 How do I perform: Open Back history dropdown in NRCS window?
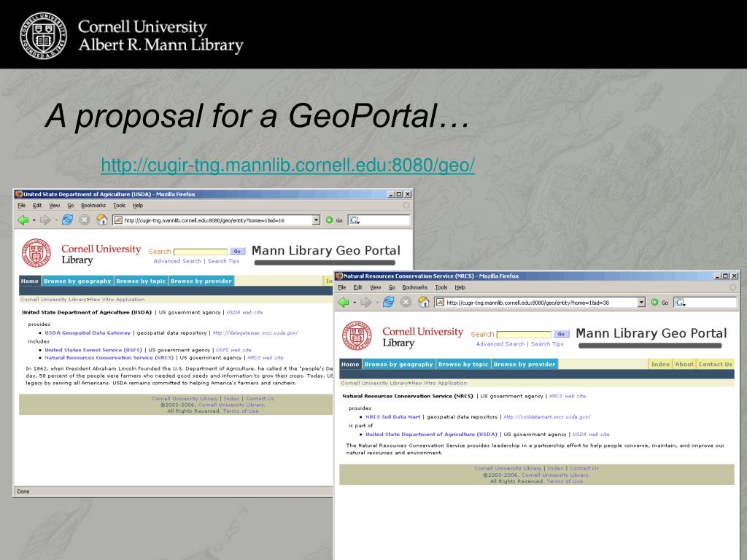pos(355,303)
